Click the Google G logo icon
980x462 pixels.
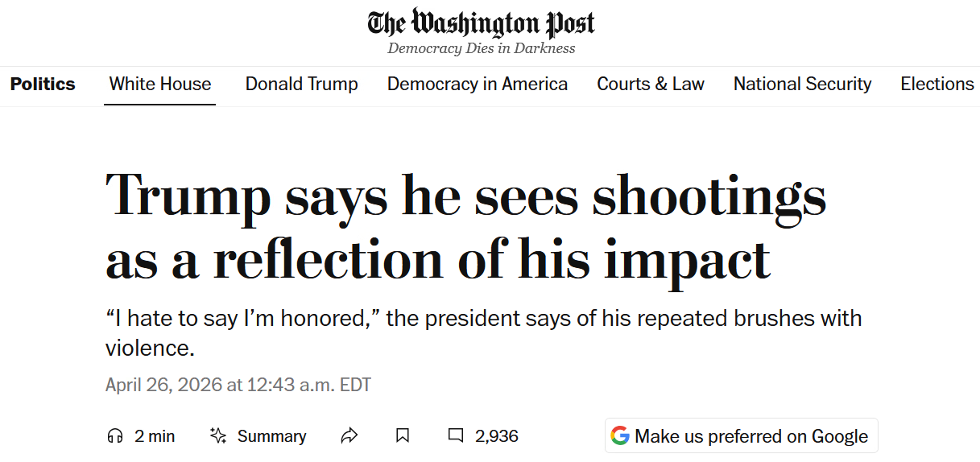coord(620,436)
